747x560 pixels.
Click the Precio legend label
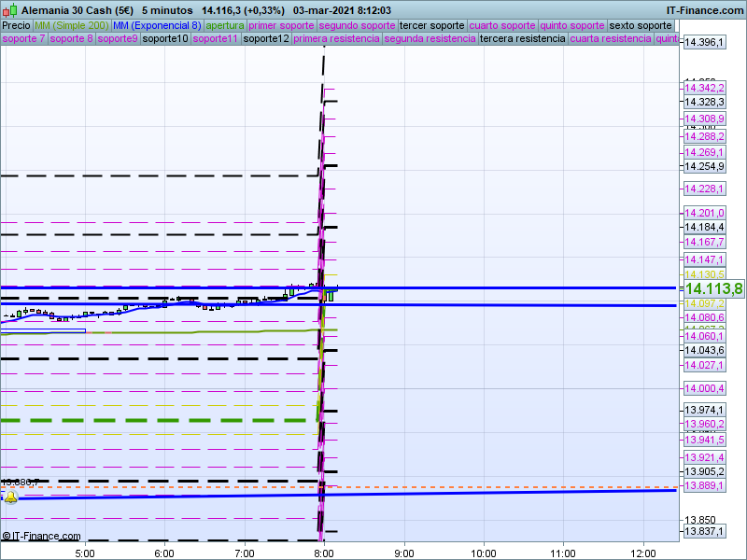pos(16,25)
